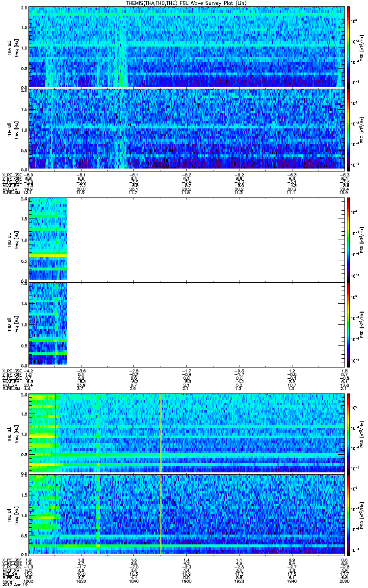Click the 1840 time tick label
Viewport: 368px width, 588px height.
coord(134,581)
